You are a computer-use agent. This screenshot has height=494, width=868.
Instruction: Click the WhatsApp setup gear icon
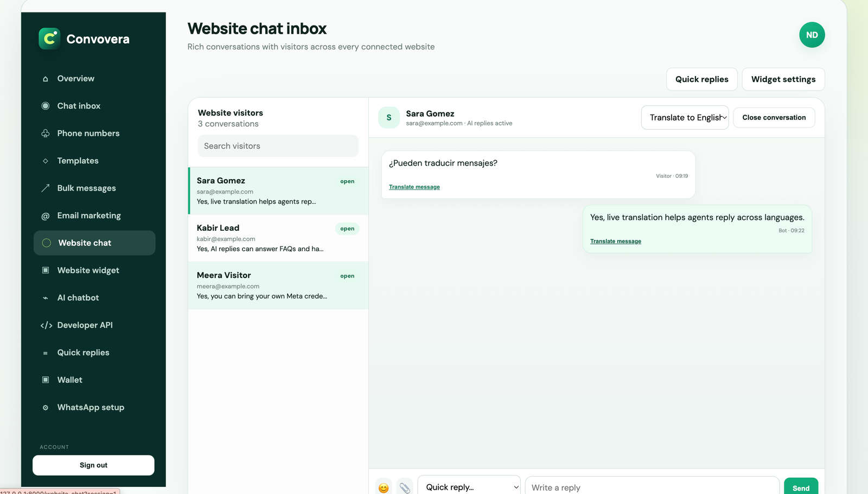[x=46, y=407]
